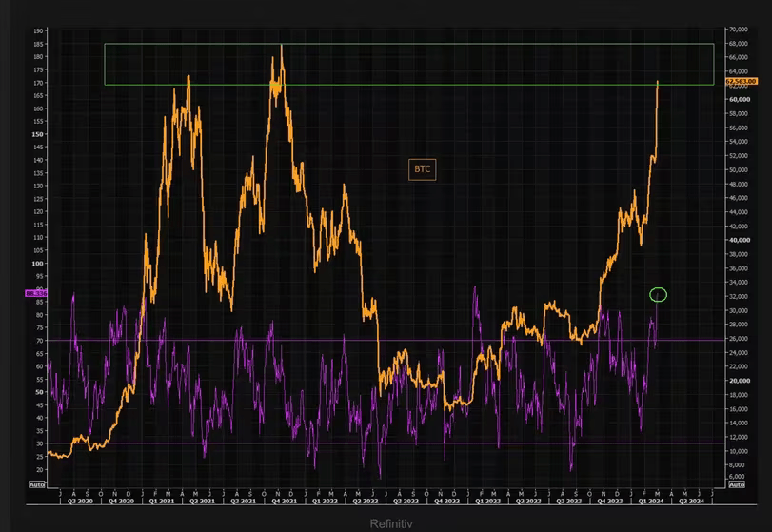This screenshot has width=772, height=532.
Task: Click the right axis Auto scale button
Action: coord(737,484)
